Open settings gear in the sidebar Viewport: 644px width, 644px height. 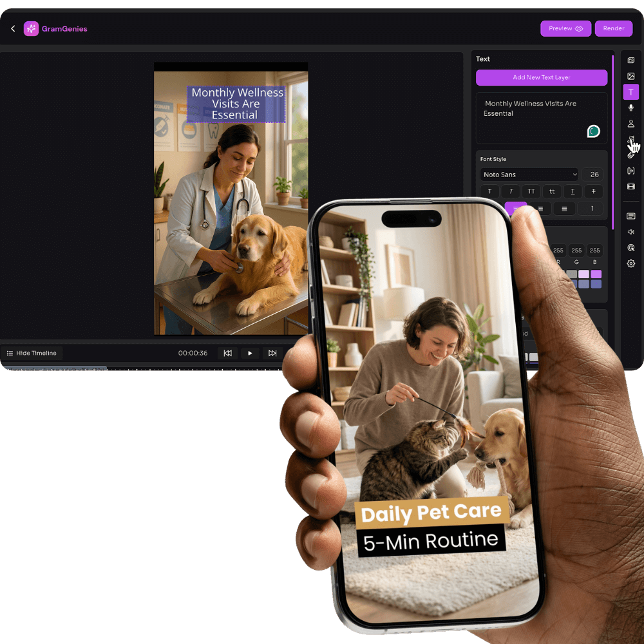coord(631,263)
